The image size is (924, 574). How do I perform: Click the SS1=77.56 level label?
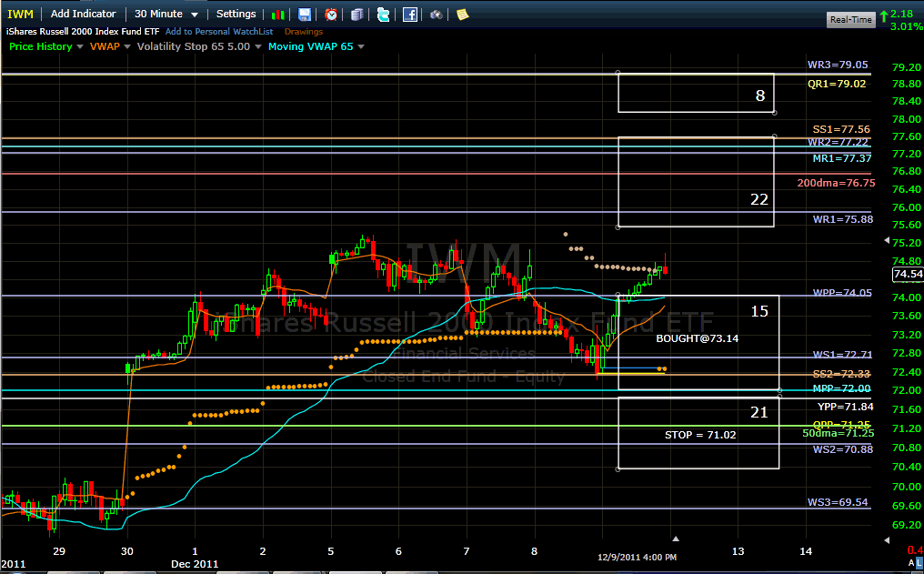point(841,129)
